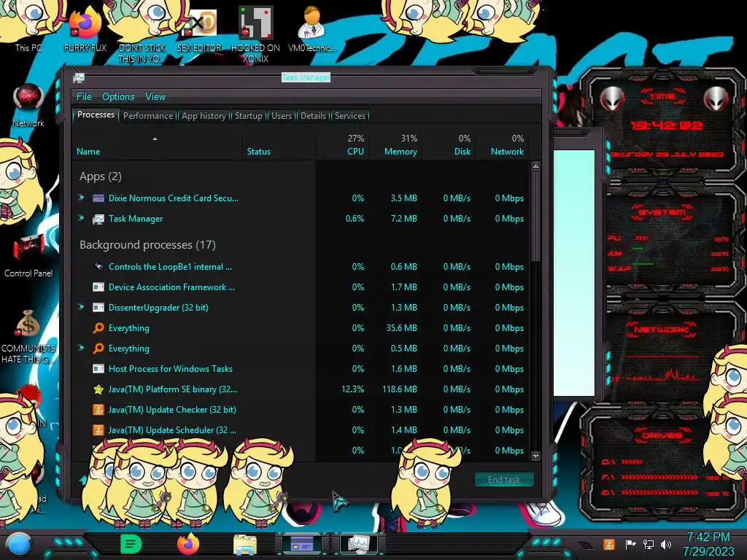This screenshot has width=747, height=560.
Task: Open the volume speaker tray icon
Action: 666,544
